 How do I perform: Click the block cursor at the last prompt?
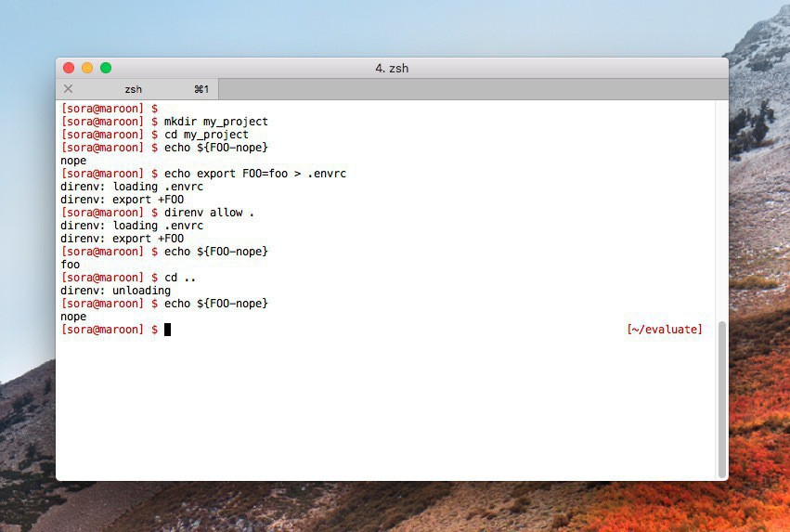[x=168, y=330]
